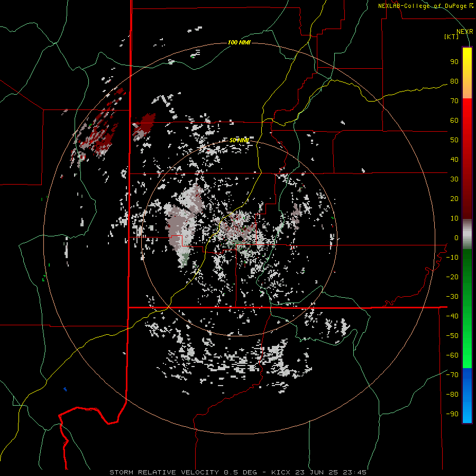The width and height of the screenshot is (476, 476).
Task: Click the -90 value on velocity scale
Action: click(452, 414)
